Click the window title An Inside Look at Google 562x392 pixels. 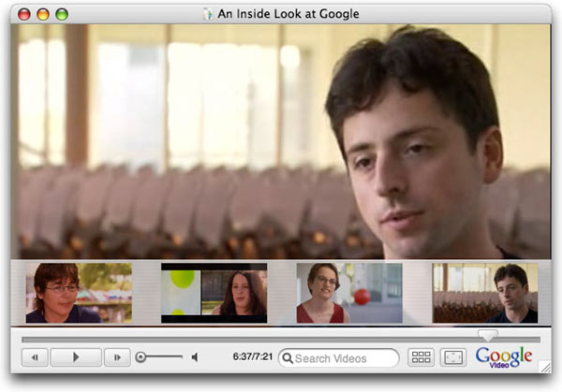coord(288,14)
